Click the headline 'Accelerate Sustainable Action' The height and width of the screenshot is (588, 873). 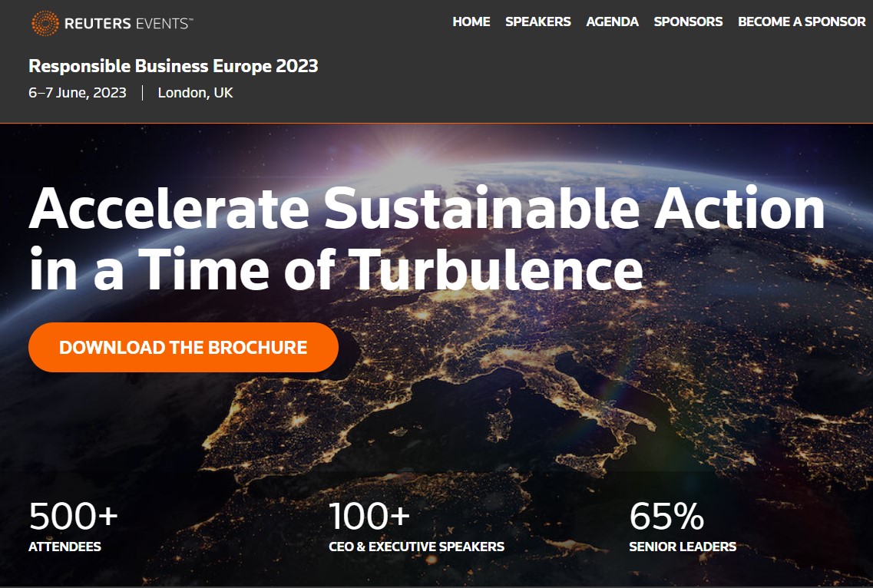pyautogui.click(x=426, y=208)
